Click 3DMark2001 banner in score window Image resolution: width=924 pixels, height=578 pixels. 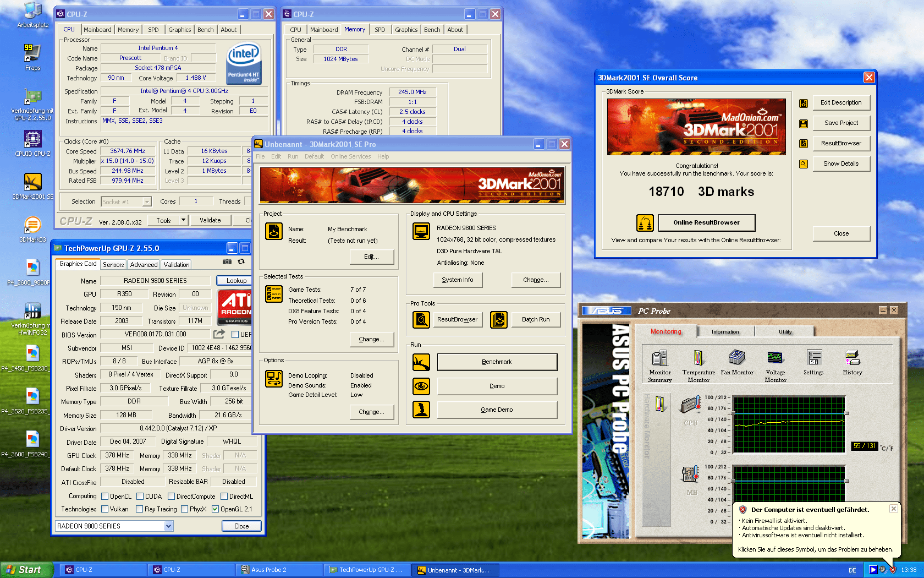(x=696, y=127)
